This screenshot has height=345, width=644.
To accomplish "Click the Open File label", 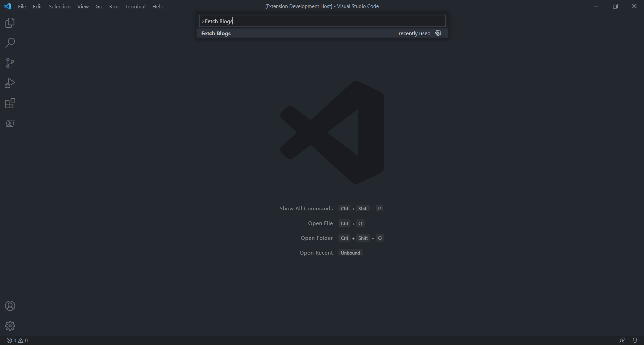I will pos(320,223).
